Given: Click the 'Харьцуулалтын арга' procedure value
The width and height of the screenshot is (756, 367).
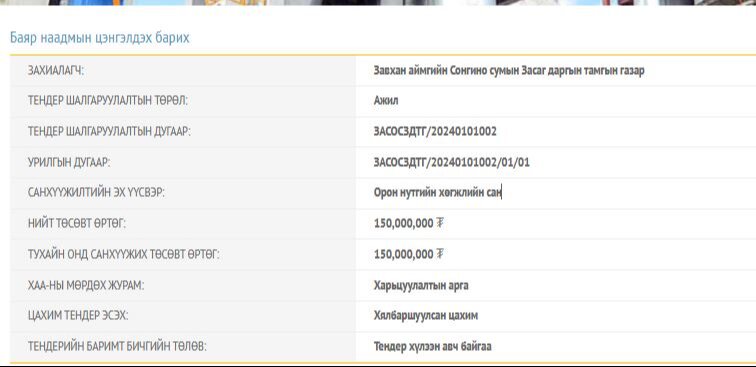Looking at the screenshot, I should (x=421, y=285).
